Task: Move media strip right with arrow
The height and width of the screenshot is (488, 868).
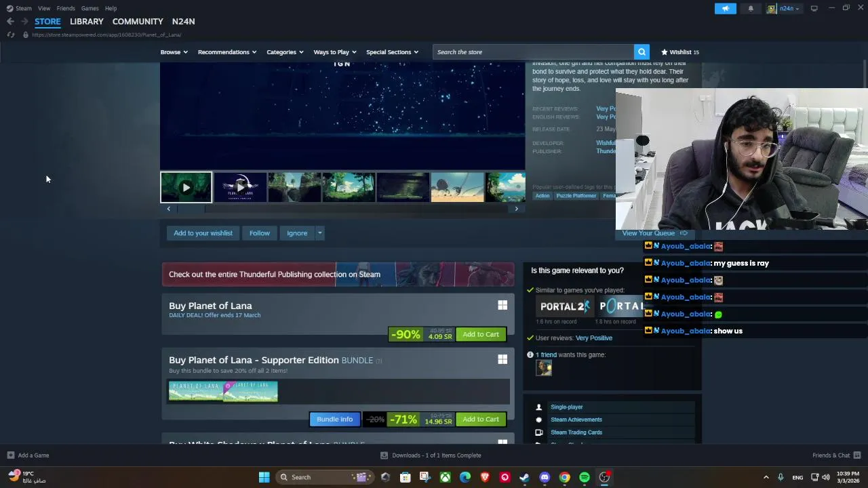Action: click(x=516, y=209)
